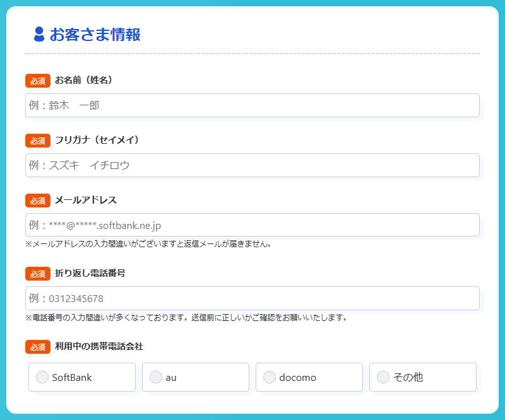Click the フリガナ（セイメイ） field label
The width and height of the screenshot is (505, 420).
point(97,140)
